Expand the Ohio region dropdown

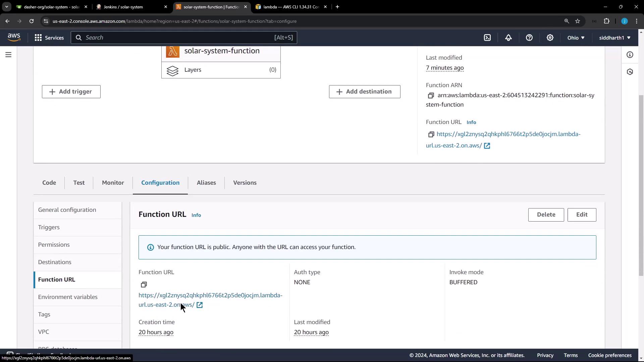[576, 38]
